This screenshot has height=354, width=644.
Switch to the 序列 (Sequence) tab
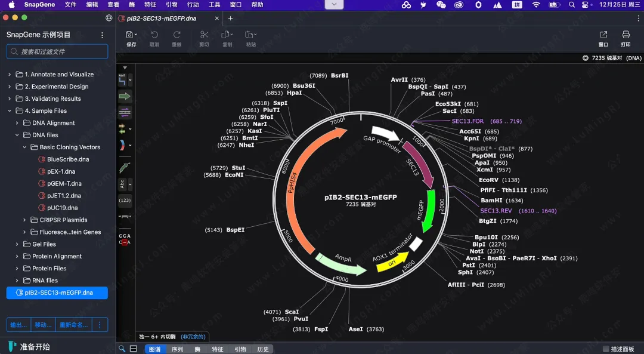pyautogui.click(x=177, y=349)
